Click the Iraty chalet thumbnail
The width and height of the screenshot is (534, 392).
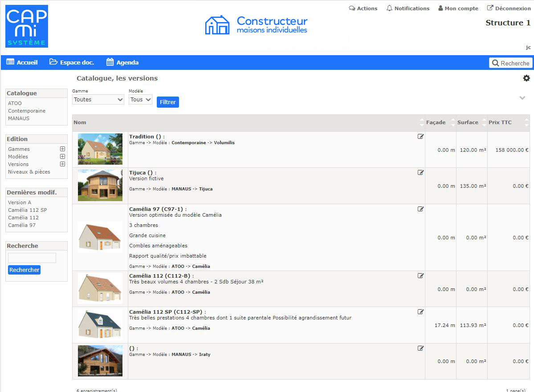100,361
